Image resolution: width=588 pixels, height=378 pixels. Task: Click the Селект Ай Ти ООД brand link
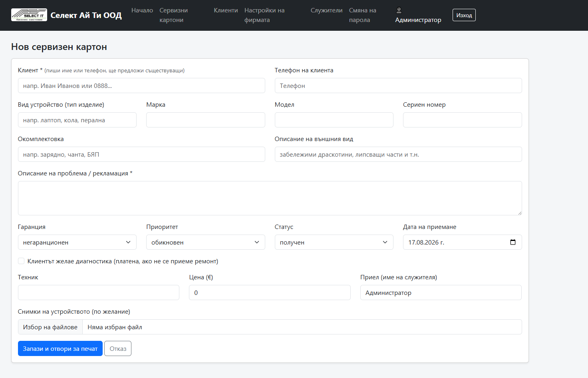86,15
